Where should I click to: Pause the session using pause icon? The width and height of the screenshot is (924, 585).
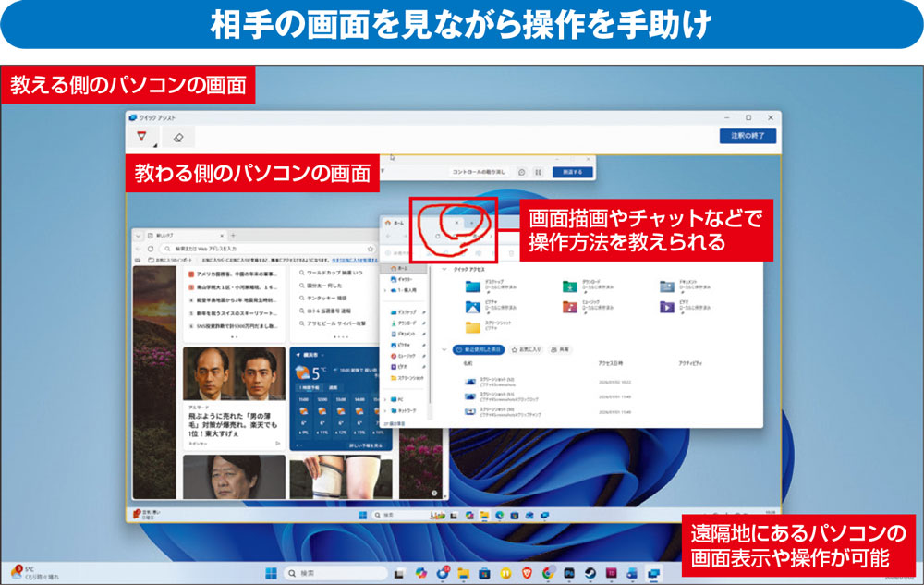tap(538, 173)
